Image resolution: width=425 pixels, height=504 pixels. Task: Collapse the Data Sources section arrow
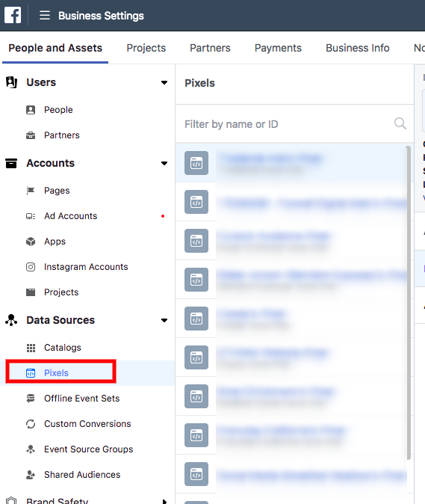click(x=164, y=320)
